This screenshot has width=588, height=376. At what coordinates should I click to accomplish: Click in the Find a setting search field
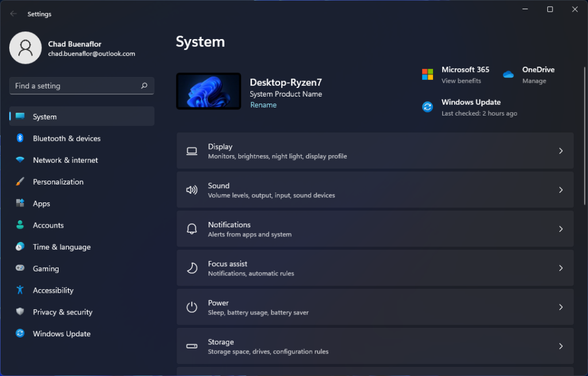tap(82, 86)
